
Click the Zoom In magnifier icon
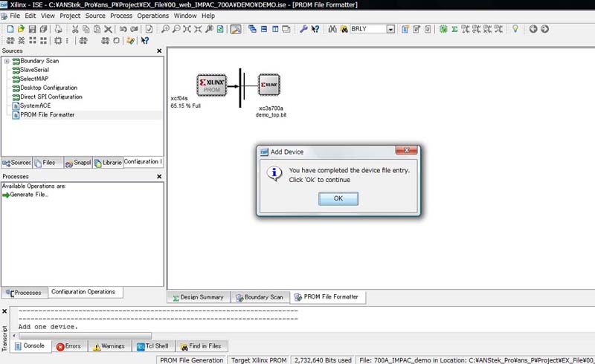[x=165, y=29]
